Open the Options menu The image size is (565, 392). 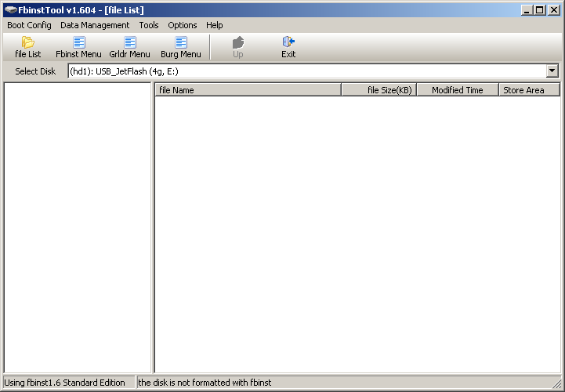[x=183, y=25]
